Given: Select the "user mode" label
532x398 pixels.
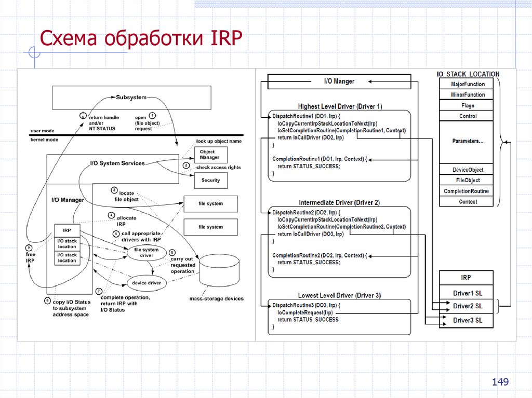Looking at the screenshot, I should 43,131.
